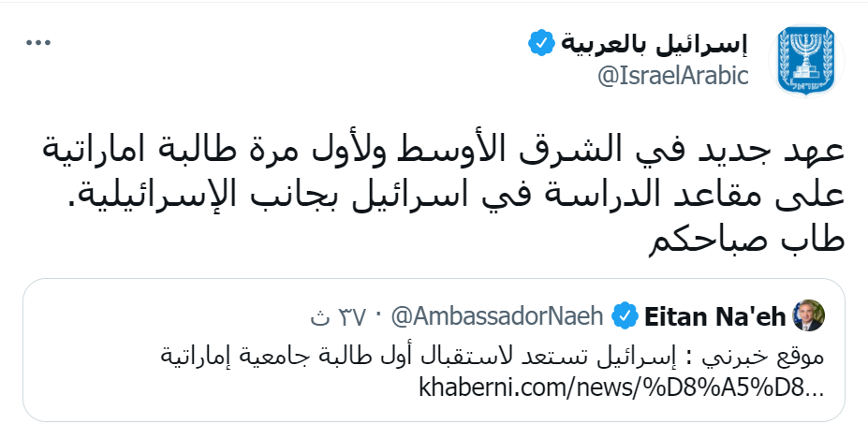Open the khaberni.com news link
The image size is (868, 424).
619,385
